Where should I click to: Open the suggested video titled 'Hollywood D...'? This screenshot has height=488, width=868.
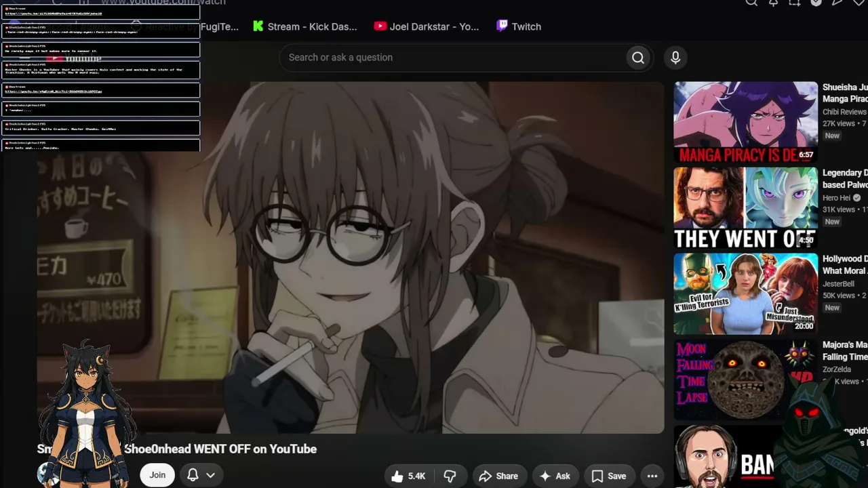pos(845,265)
